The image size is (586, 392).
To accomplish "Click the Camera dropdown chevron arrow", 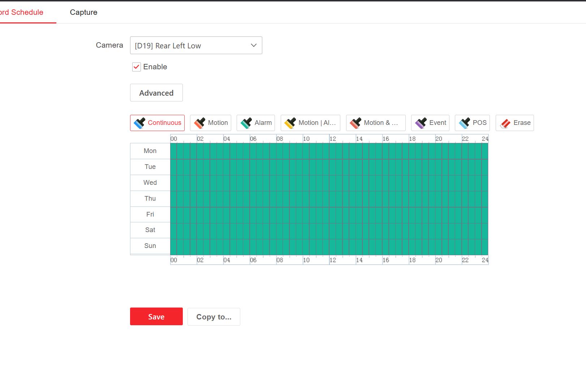I will (254, 45).
